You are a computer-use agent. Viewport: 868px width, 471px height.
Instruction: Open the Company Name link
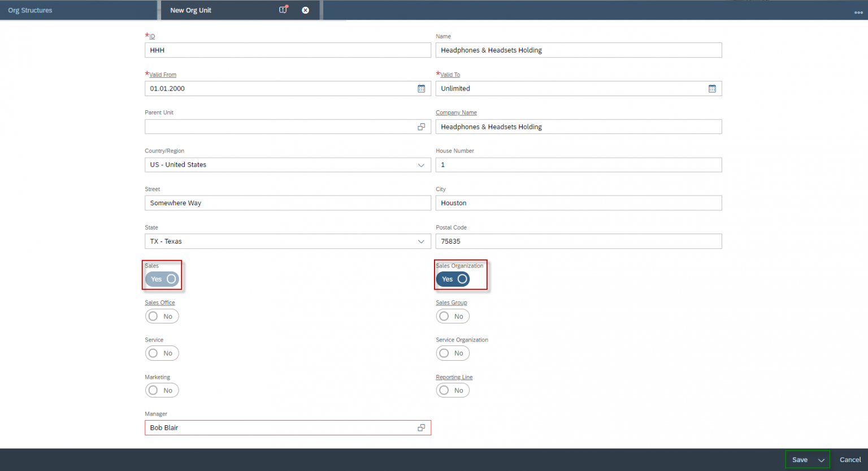456,112
